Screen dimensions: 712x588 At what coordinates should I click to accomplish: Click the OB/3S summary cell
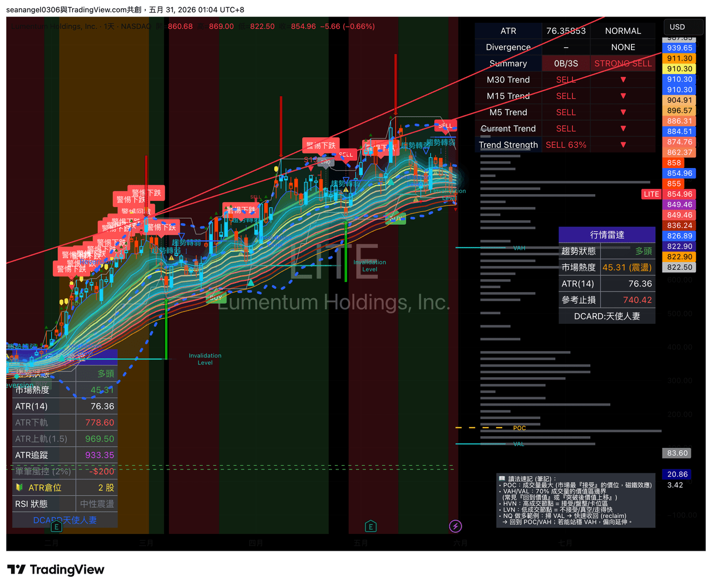click(566, 63)
